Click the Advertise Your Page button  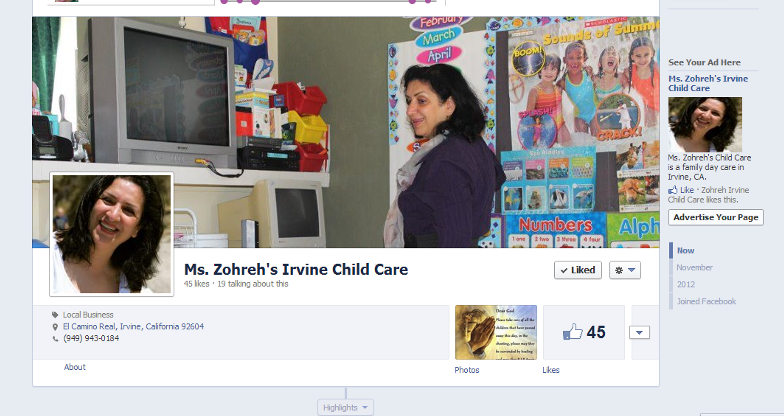click(716, 217)
